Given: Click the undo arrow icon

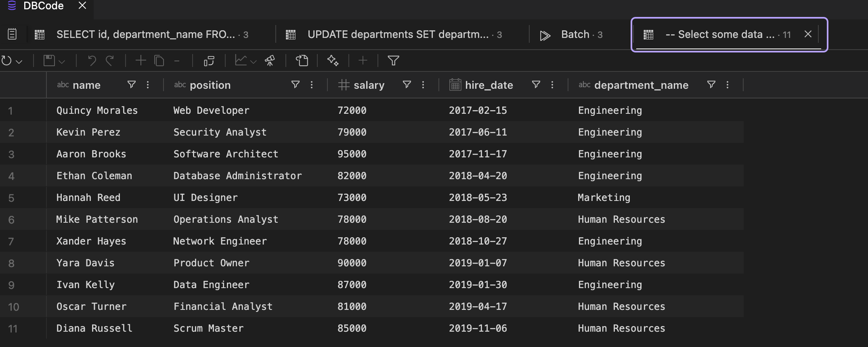Looking at the screenshot, I should [x=92, y=61].
